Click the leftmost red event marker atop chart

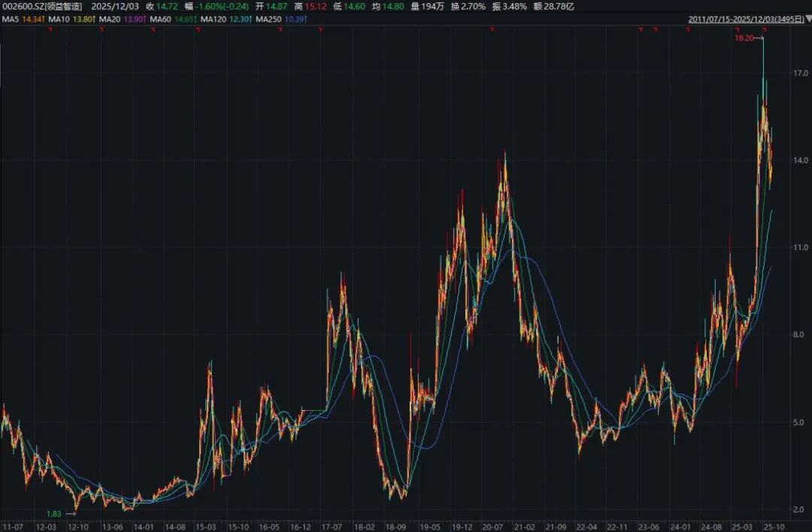click(x=49, y=29)
